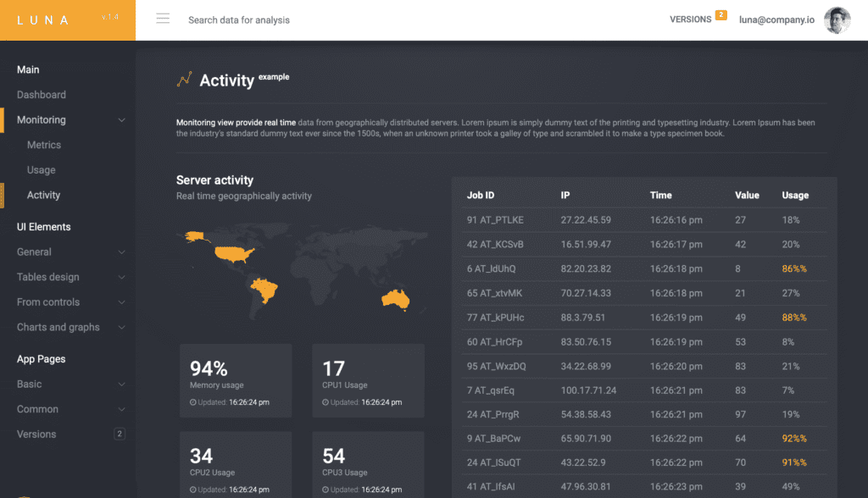868x498 pixels.
Task: Click IP address 70.27.14.33
Action: pos(586,293)
